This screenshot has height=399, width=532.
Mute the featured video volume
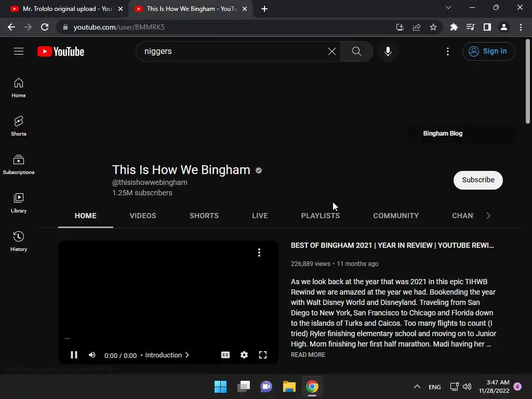tap(92, 355)
